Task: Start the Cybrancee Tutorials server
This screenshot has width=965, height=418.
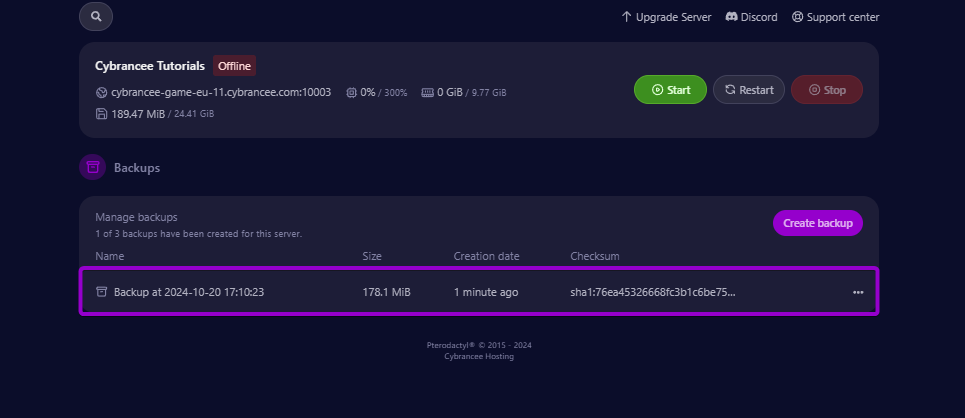Action: (x=670, y=90)
